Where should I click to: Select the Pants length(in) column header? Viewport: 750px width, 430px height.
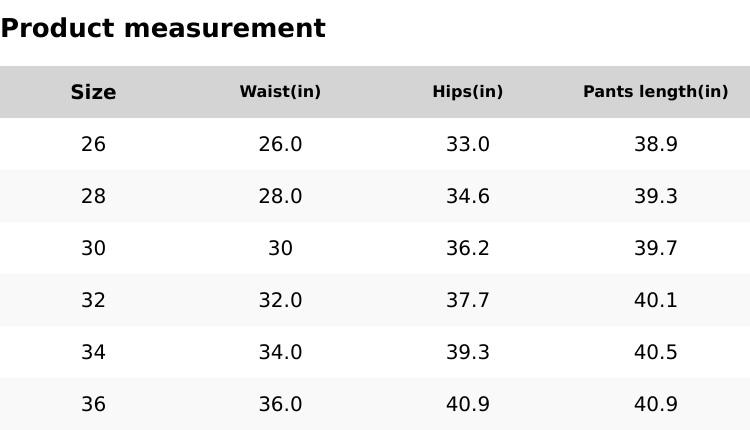point(655,92)
